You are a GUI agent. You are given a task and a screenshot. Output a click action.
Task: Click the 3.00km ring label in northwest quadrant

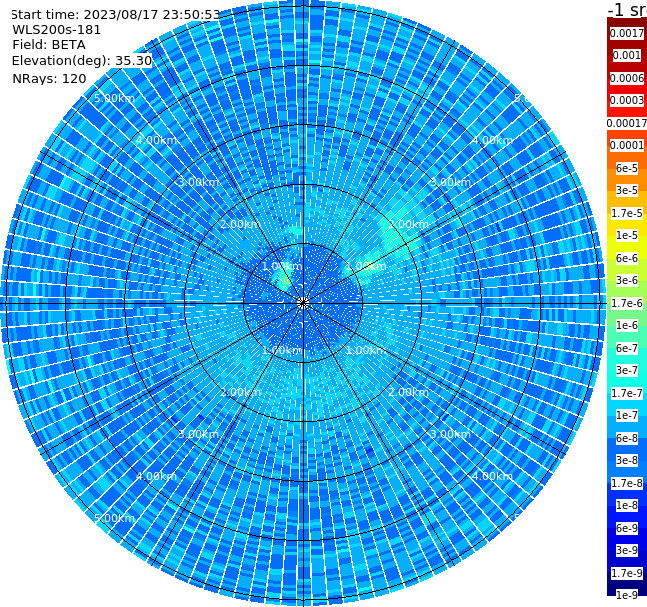click(198, 182)
